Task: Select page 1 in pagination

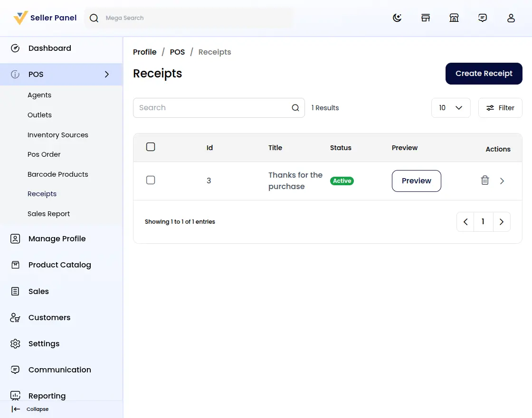Action: (483, 222)
